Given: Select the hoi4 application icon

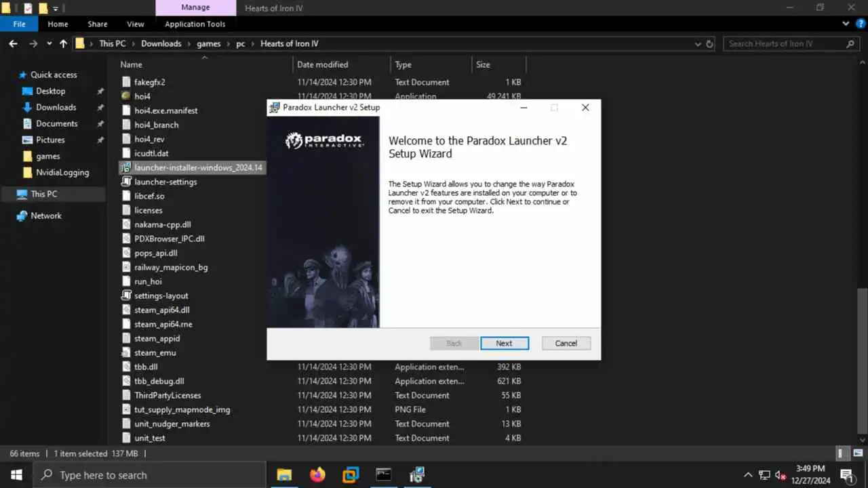Looking at the screenshot, I should (125, 96).
